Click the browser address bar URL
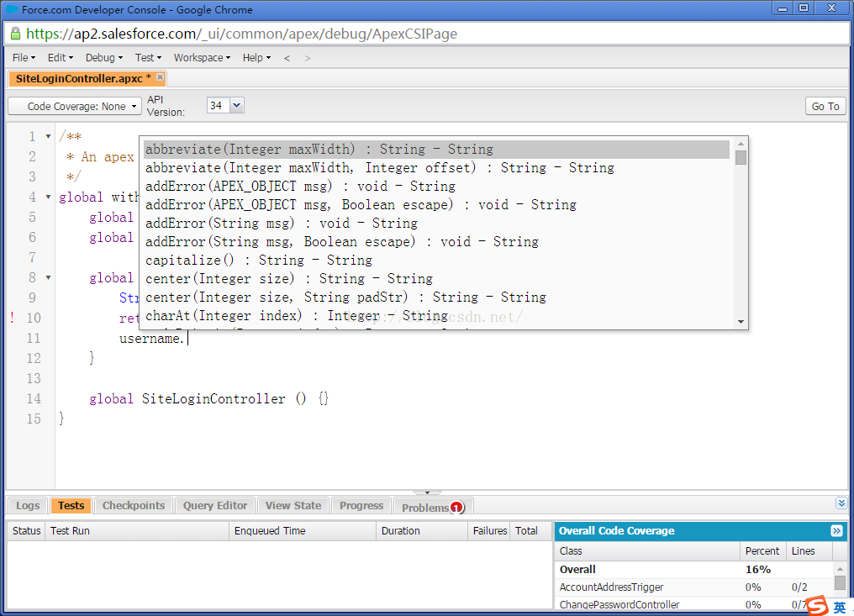 coord(242,34)
